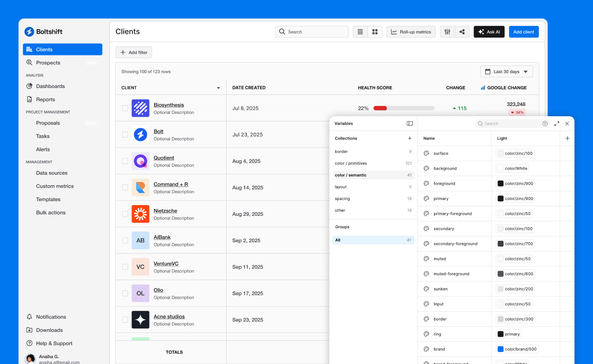Expand the Variables panel to fullscreen
This screenshot has width=593, height=364.
556,124
